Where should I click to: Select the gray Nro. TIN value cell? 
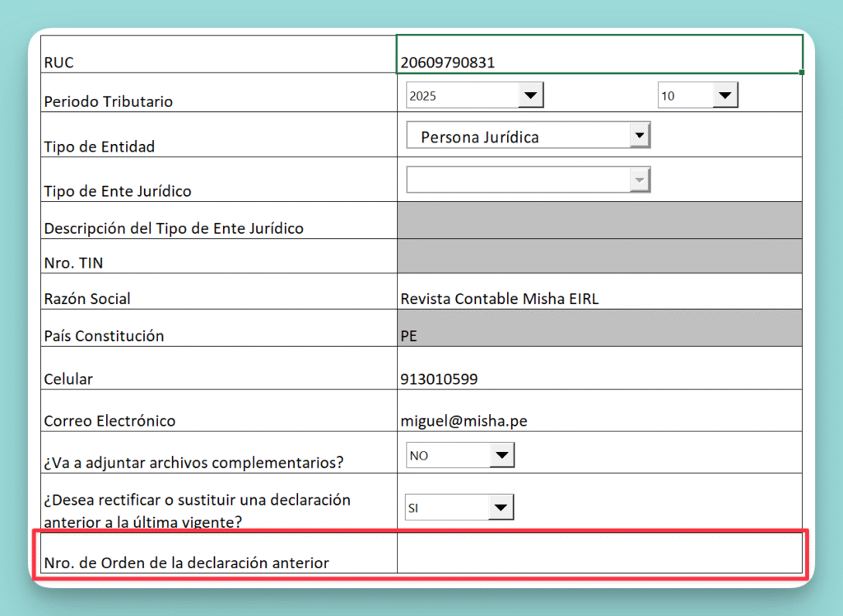(598, 256)
